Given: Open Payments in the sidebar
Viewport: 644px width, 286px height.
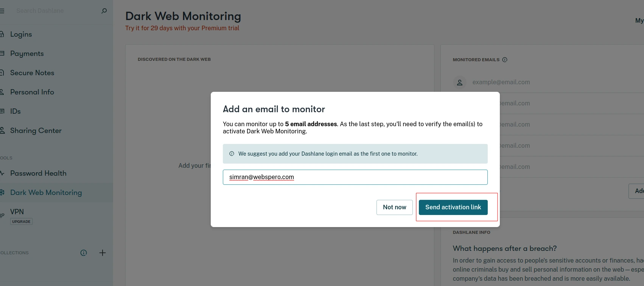Looking at the screenshot, I should click(x=27, y=54).
